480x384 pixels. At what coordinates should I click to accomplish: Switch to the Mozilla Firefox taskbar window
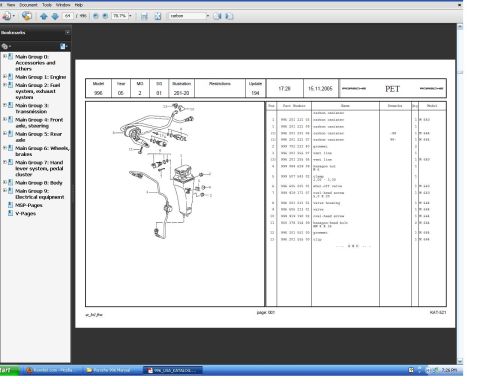(x=52, y=370)
